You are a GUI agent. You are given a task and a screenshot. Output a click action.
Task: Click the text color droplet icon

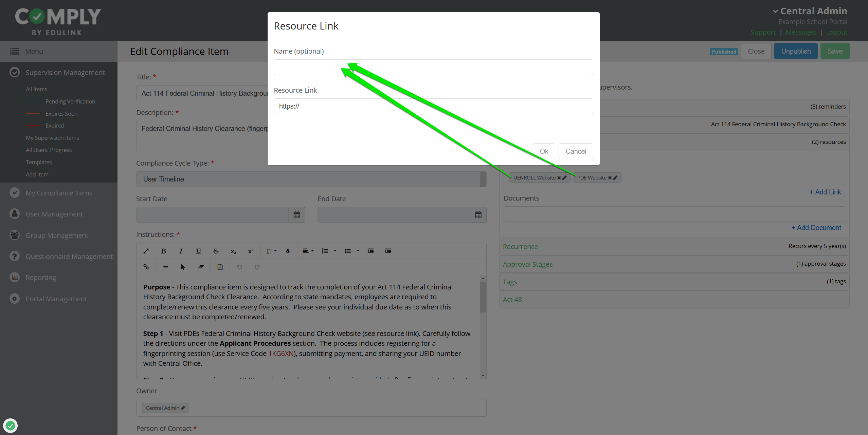click(288, 251)
